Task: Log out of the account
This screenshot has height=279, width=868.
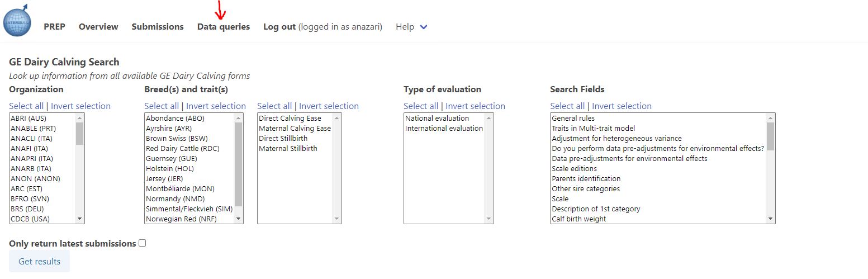Action: click(x=279, y=27)
